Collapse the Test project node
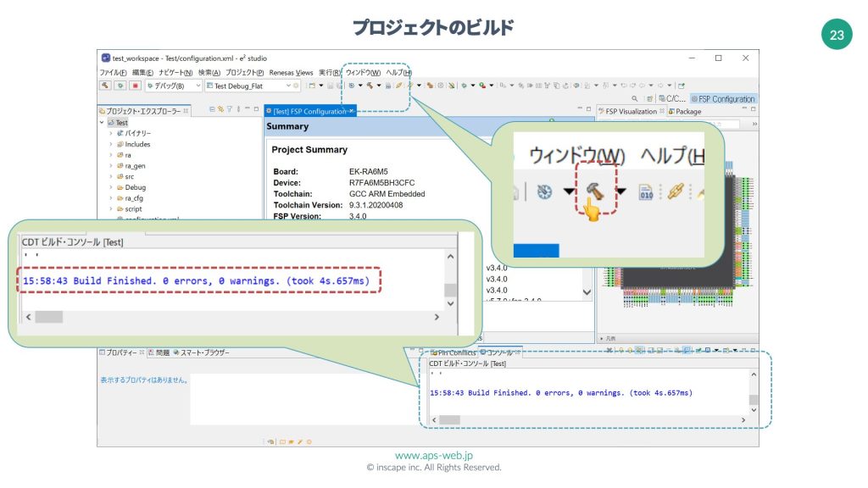The height and width of the screenshot is (488, 868). click(102, 122)
